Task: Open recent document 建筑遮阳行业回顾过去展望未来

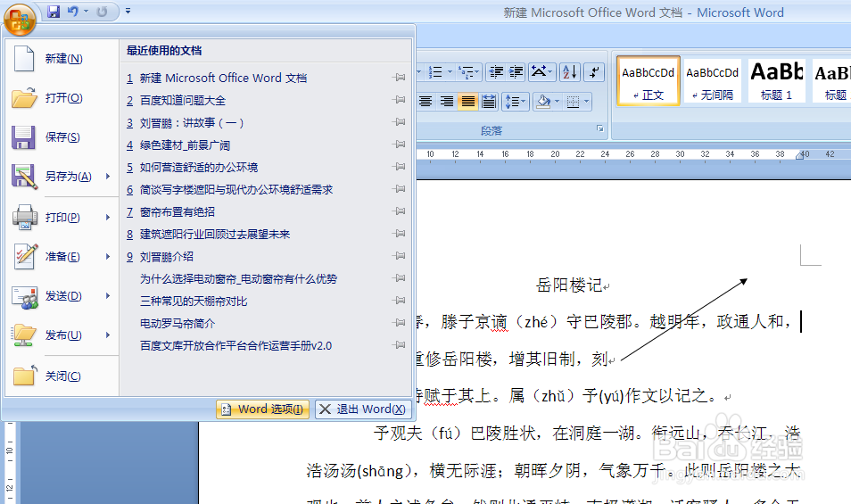Action: [215, 234]
